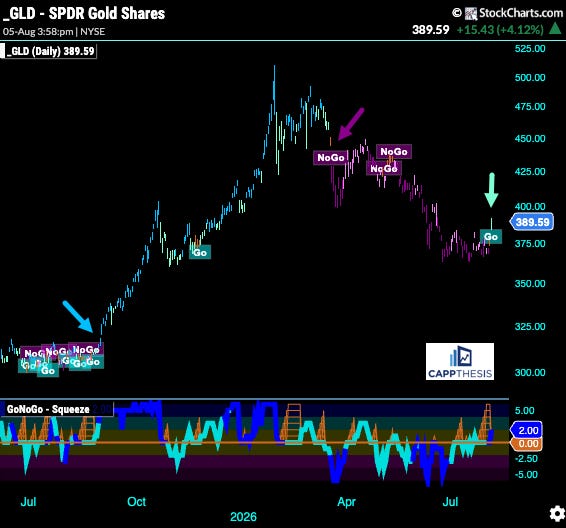Click the 425.00 price axis label
This screenshot has width=566, height=528.
530,171
